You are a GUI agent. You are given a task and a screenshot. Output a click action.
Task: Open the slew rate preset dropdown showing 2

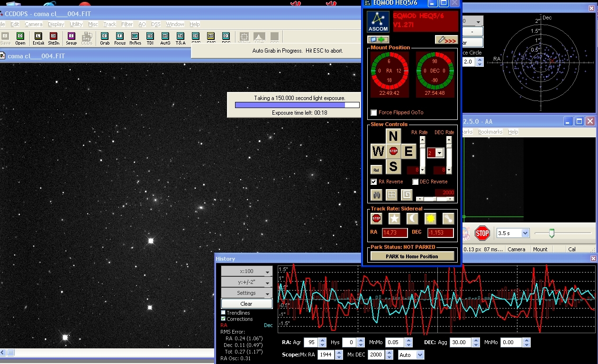point(435,153)
